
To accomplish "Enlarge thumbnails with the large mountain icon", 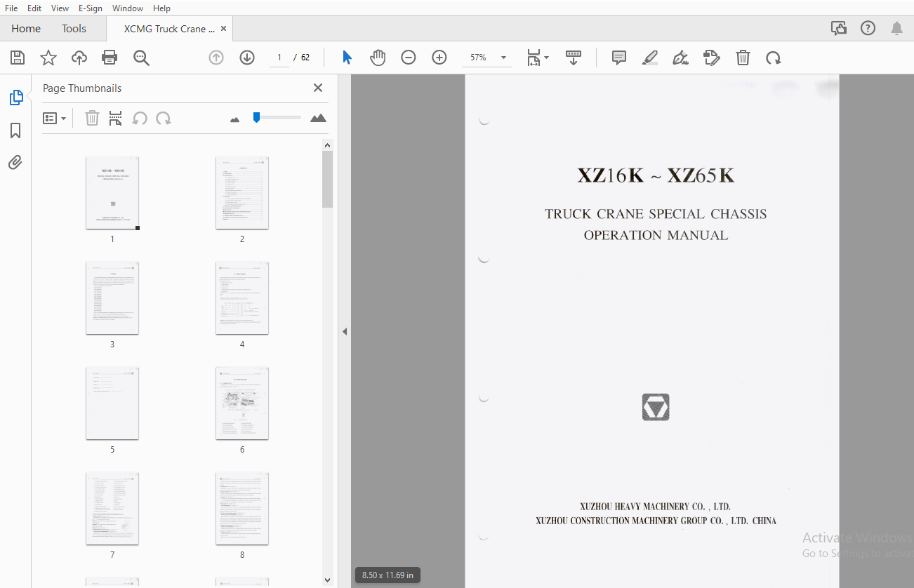I will click(319, 118).
